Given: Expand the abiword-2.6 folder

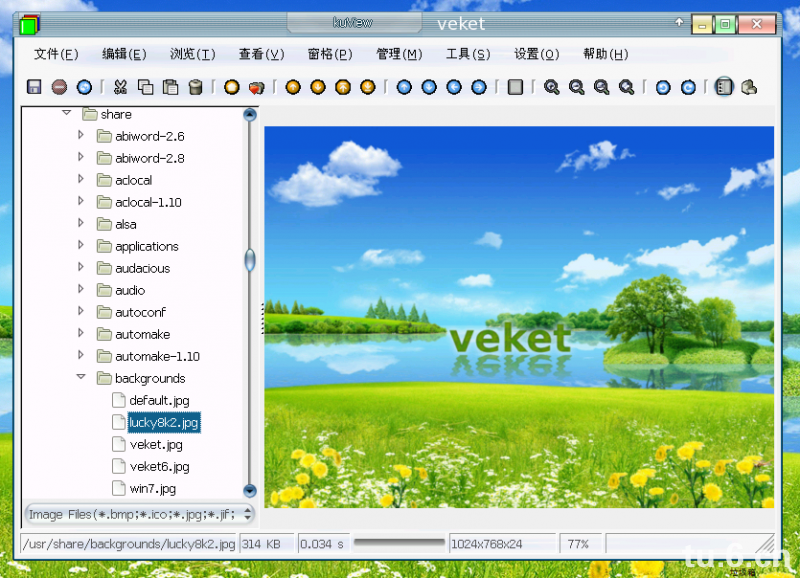Looking at the screenshot, I should click(x=81, y=135).
